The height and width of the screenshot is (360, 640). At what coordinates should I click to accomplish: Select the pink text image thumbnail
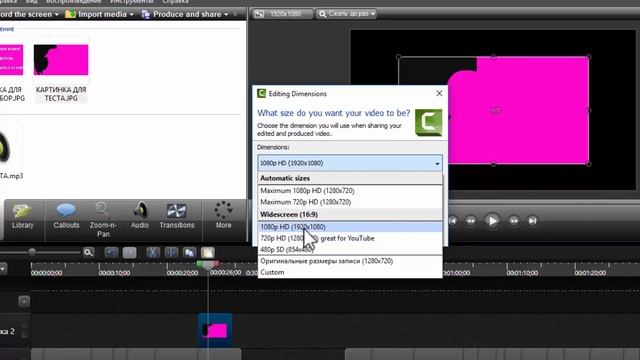click(11, 60)
